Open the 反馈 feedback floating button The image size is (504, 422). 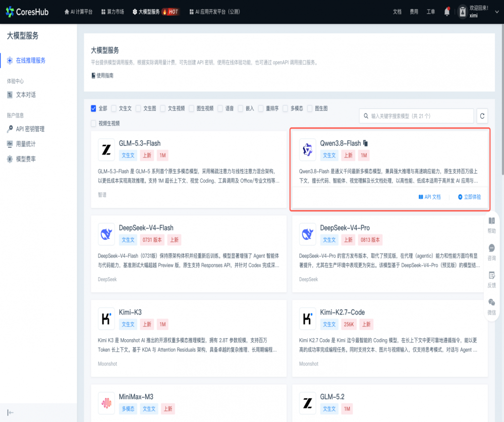[x=491, y=280]
